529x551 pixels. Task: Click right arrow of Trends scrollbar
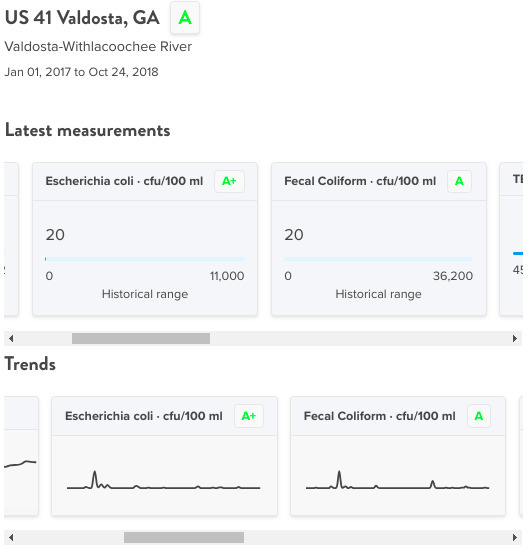pos(515,537)
